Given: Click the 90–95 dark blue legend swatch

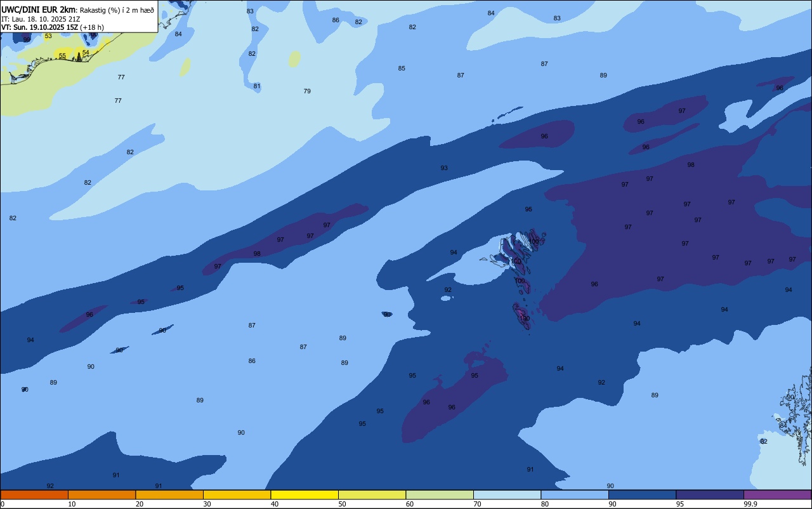Looking at the screenshot, I should 642,494.
